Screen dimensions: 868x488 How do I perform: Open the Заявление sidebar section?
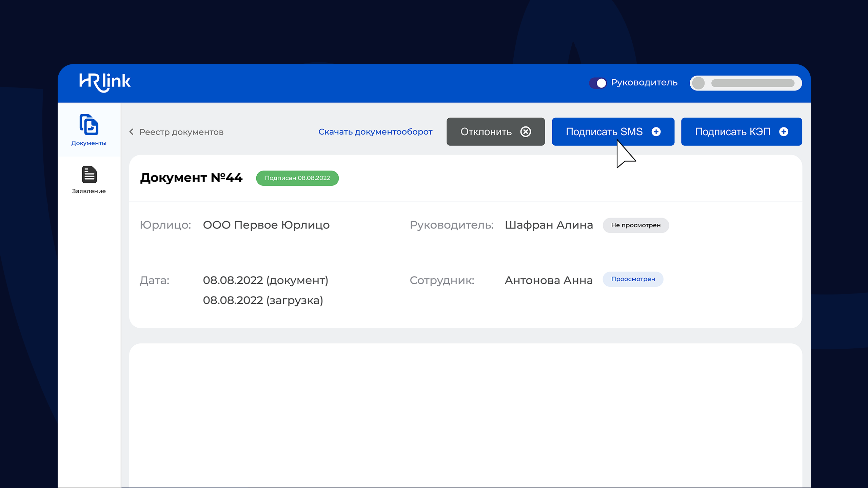click(x=89, y=180)
